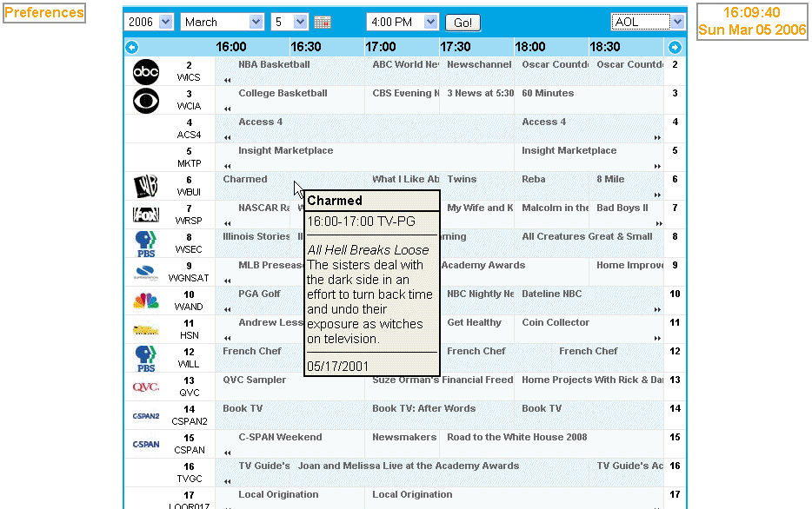Select the 60 Minutes listing

click(548, 93)
